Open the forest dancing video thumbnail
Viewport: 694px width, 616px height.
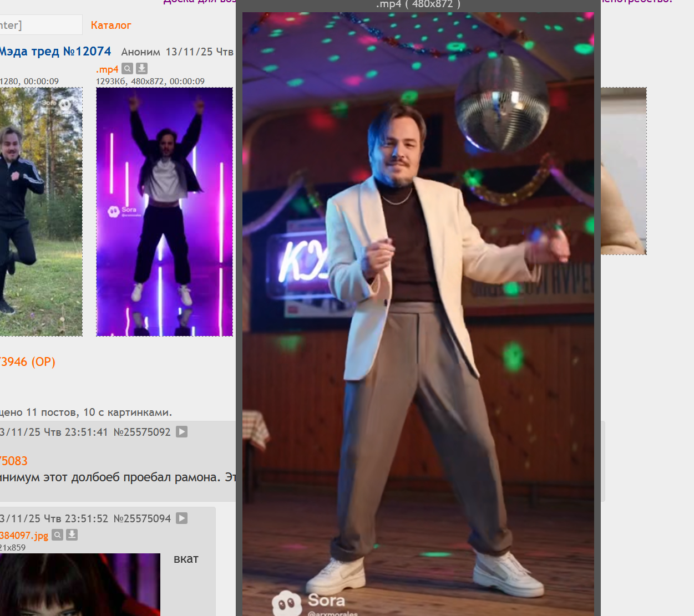(41, 212)
